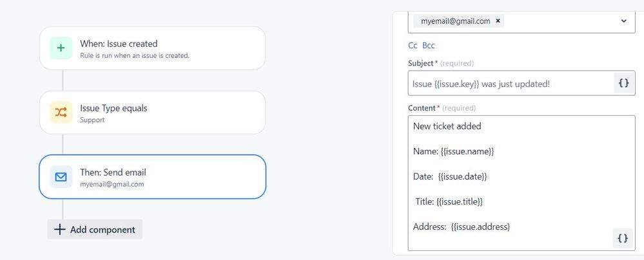The image size is (644, 260).
Task: Select the Issue Type equals condition
Action: click(x=152, y=113)
